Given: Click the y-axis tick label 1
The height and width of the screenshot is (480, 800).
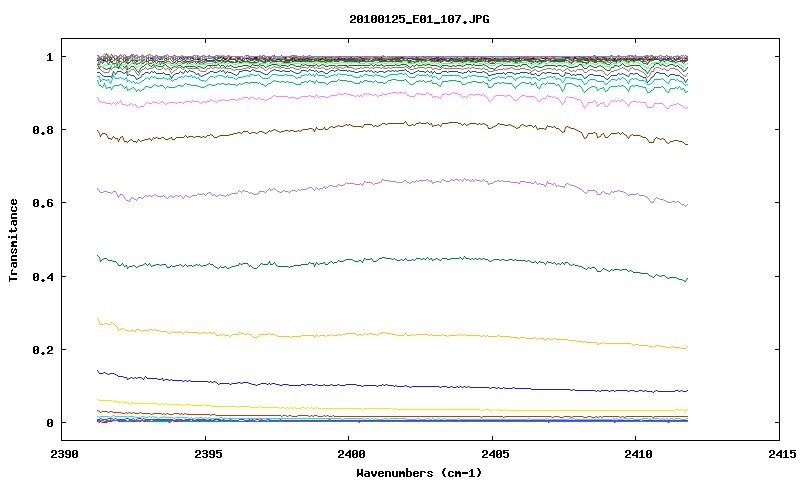Looking at the screenshot, I should [x=49, y=57].
